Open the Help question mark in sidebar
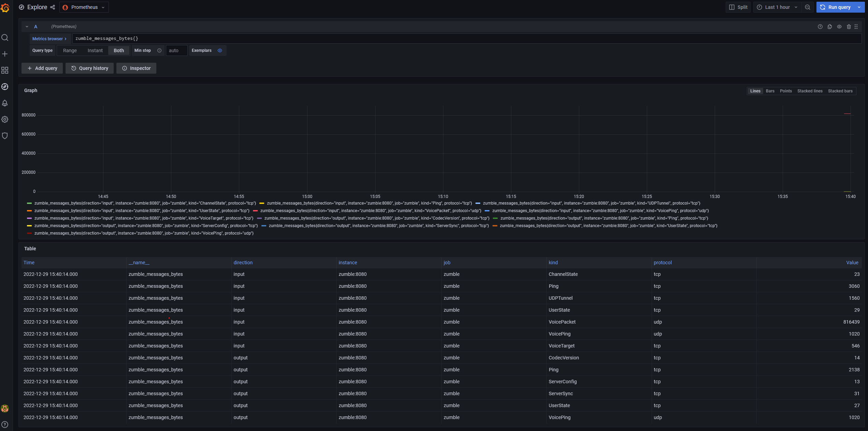 pyautogui.click(x=5, y=425)
